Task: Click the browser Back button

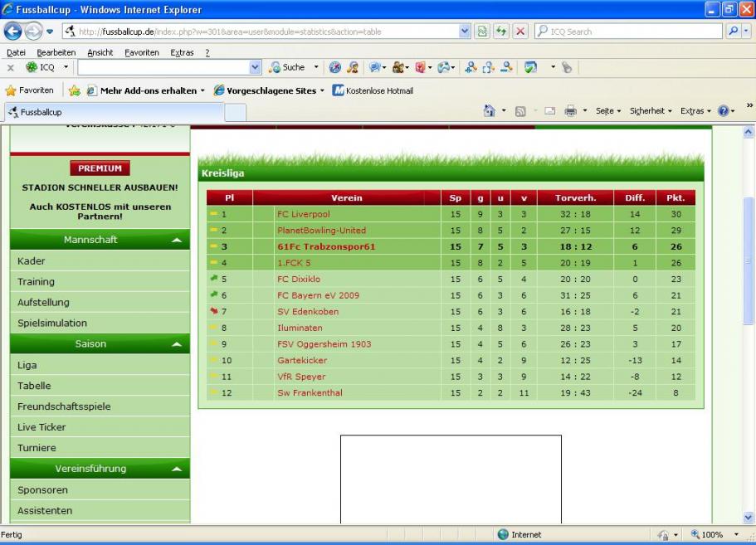Action: (13, 32)
